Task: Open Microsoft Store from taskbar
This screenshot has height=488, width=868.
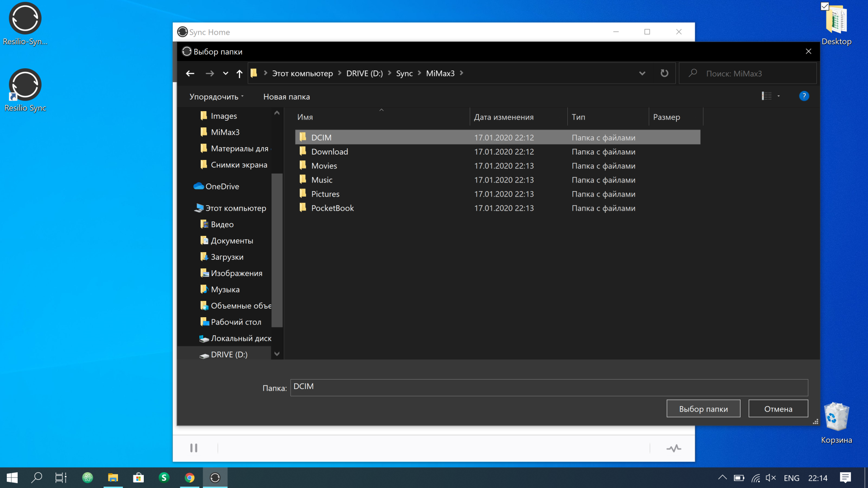Action: (138, 478)
